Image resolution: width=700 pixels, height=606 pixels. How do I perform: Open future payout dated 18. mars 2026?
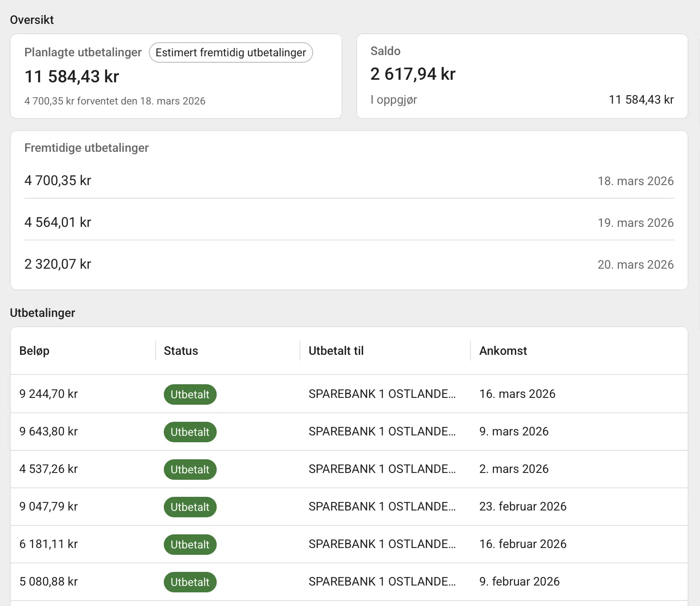tap(635, 181)
